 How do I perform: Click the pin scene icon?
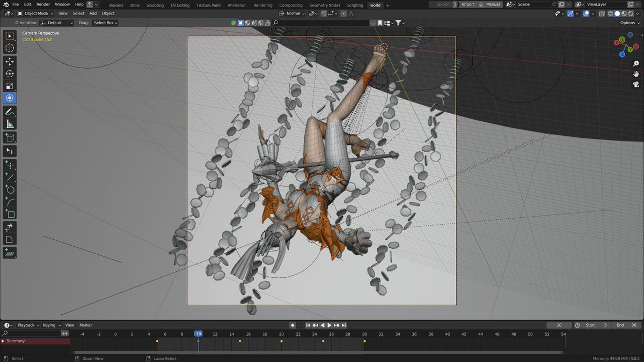tap(554, 4)
